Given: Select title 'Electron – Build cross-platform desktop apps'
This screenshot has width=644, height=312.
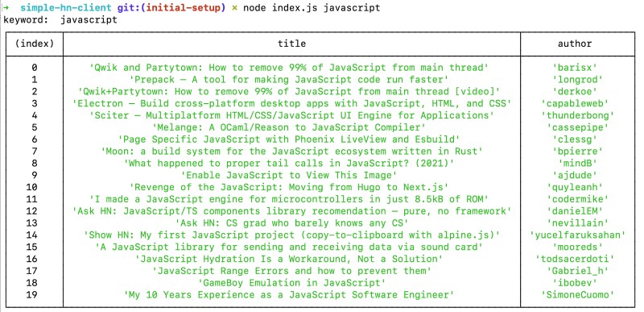Looking at the screenshot, I should [291, 103].
